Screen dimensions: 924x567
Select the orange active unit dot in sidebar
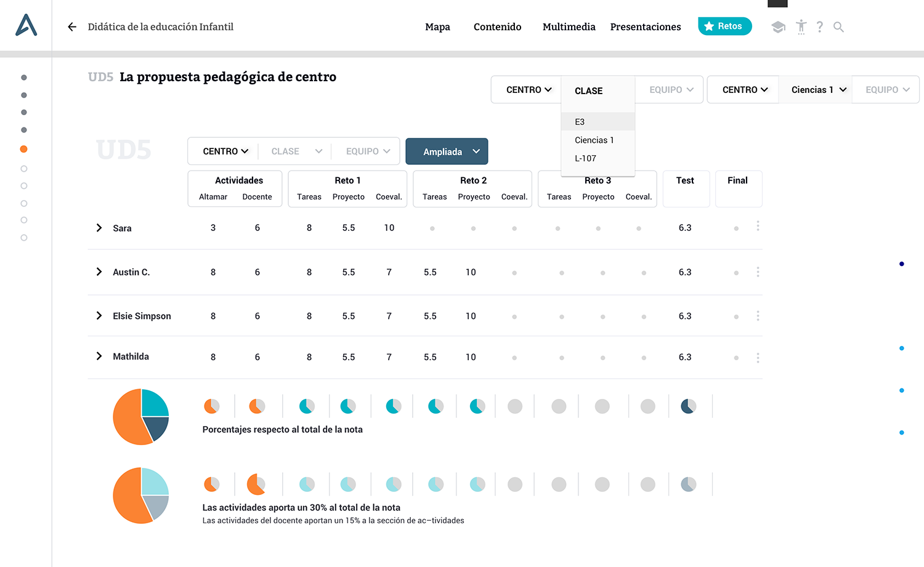24,149
